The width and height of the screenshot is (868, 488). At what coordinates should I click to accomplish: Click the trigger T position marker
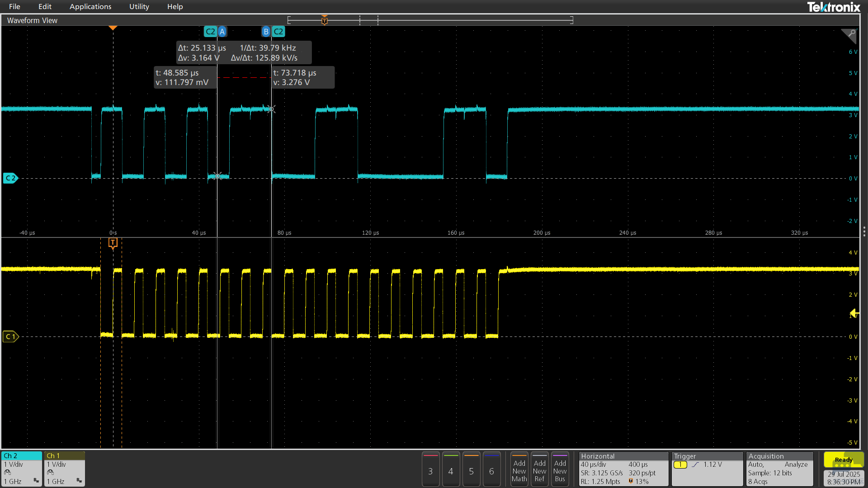click(x=113, y=243)
